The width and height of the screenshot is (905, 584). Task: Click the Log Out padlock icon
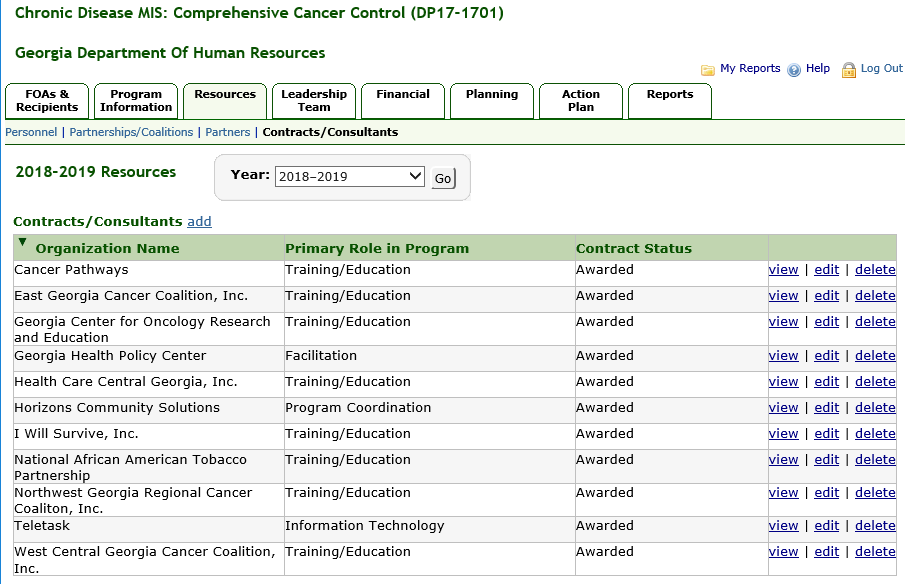coord(849,70)
